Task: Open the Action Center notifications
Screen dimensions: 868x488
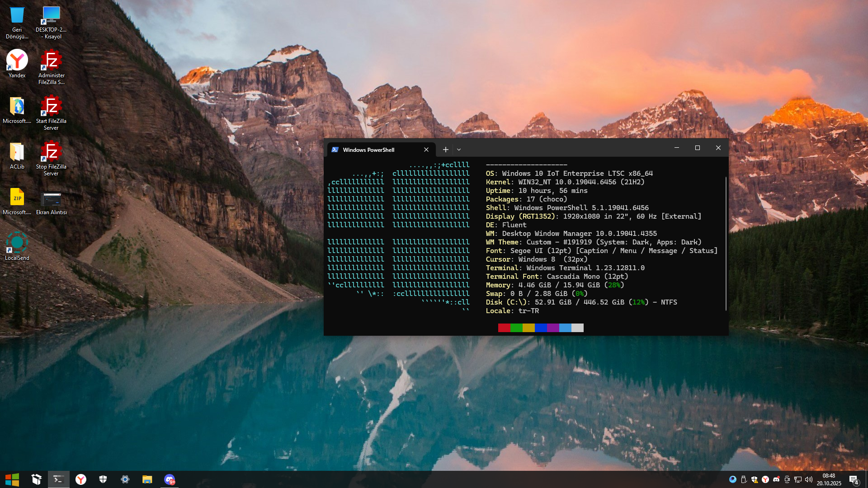Action: coord(854,479)
